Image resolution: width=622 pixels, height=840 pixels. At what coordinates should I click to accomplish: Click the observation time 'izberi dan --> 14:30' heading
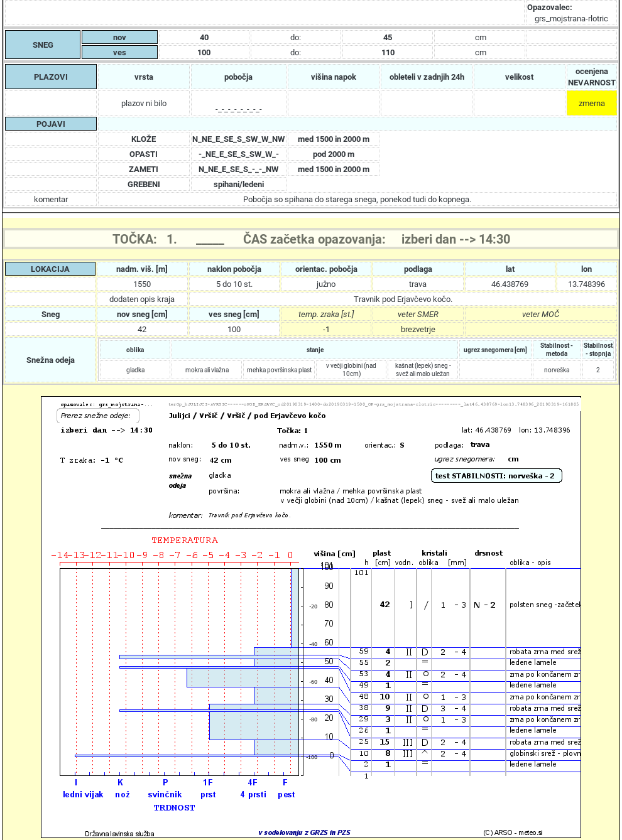tap(456, 239)
